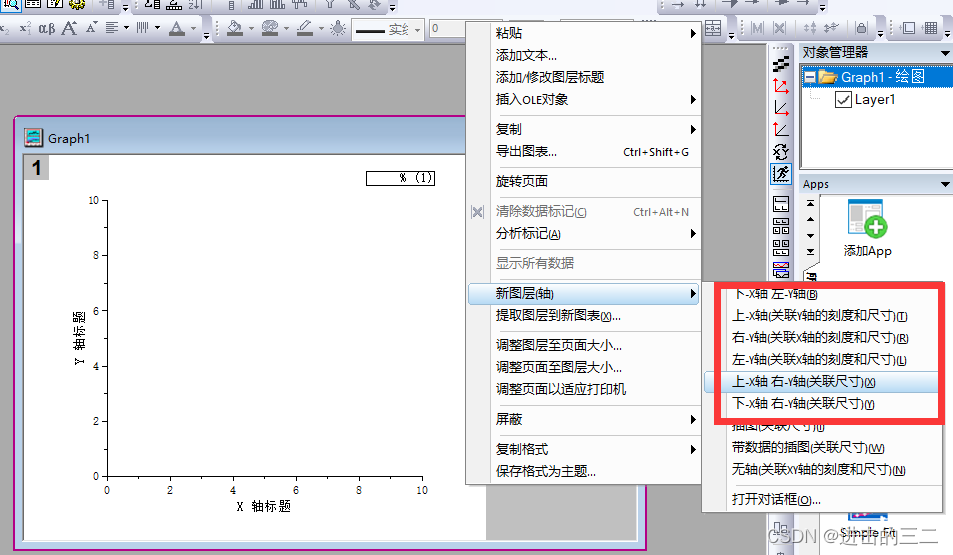Open 插入OLE对象 submenu

pos(583,99)
